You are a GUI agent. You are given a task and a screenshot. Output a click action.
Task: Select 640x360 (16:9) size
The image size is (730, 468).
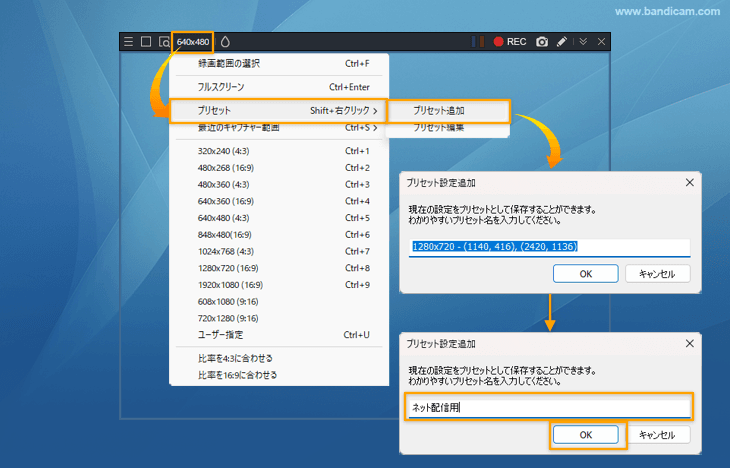(279, 201)
